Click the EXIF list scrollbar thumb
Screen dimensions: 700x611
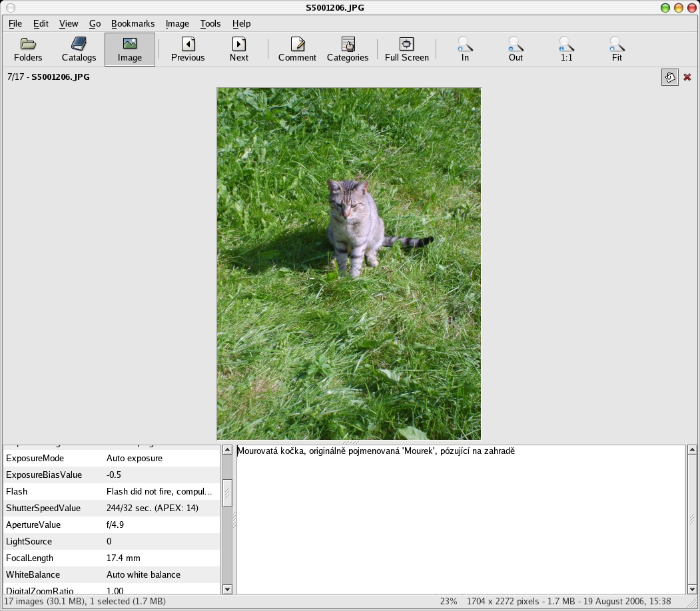coord(227,493)
